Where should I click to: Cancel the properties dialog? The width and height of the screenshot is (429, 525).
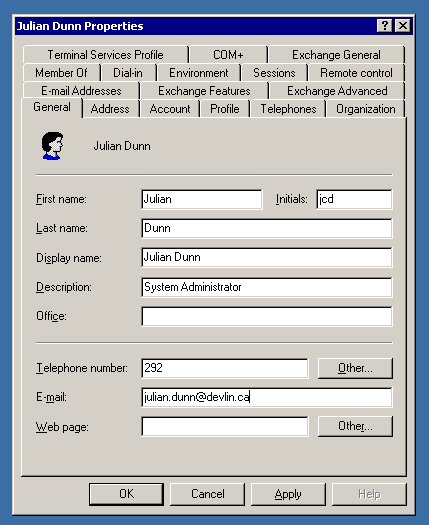208,494
